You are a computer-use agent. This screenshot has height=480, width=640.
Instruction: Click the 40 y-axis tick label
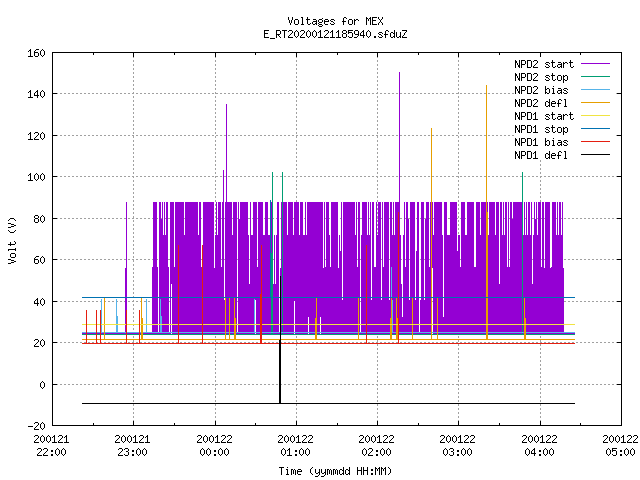[39, 302]
